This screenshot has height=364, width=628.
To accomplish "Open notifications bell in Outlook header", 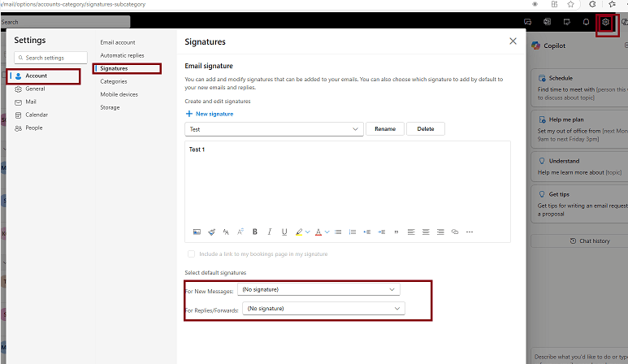I will coord(586,22).
